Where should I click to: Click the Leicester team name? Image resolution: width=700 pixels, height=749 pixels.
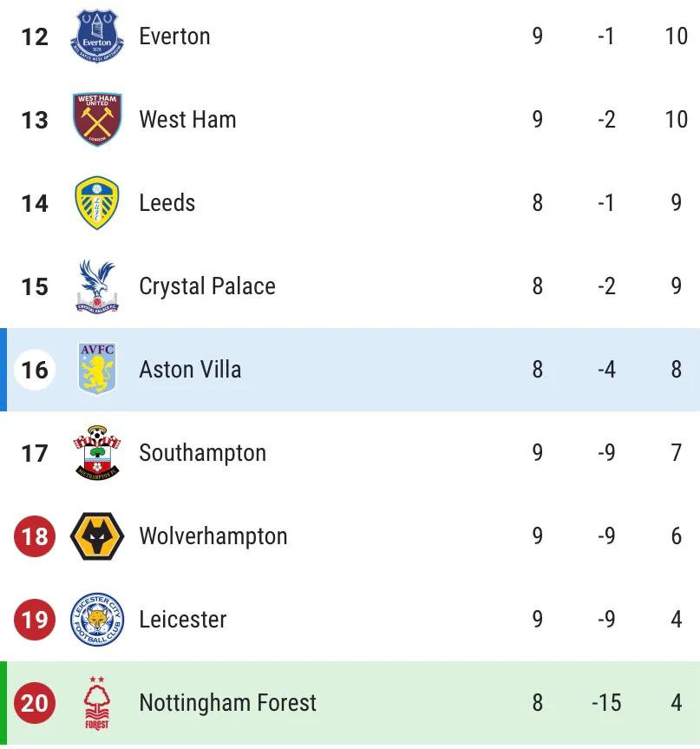[x=183, y=620]
